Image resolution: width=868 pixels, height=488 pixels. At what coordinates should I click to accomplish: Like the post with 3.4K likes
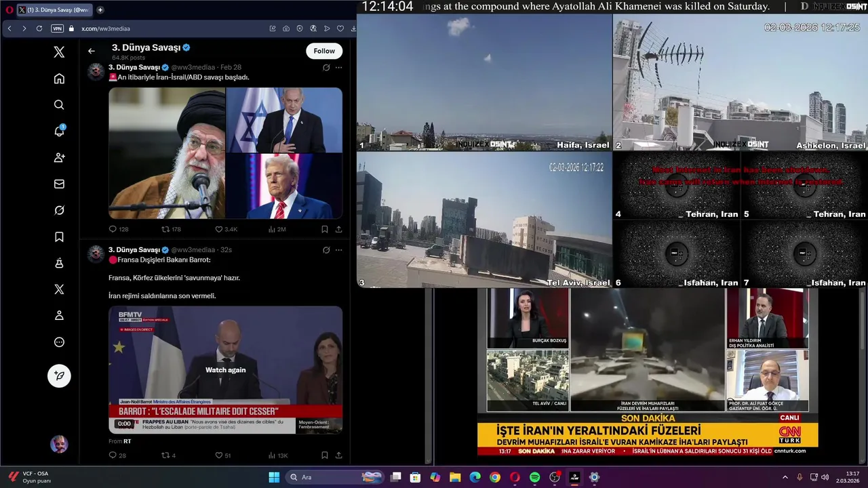(226, 229)
